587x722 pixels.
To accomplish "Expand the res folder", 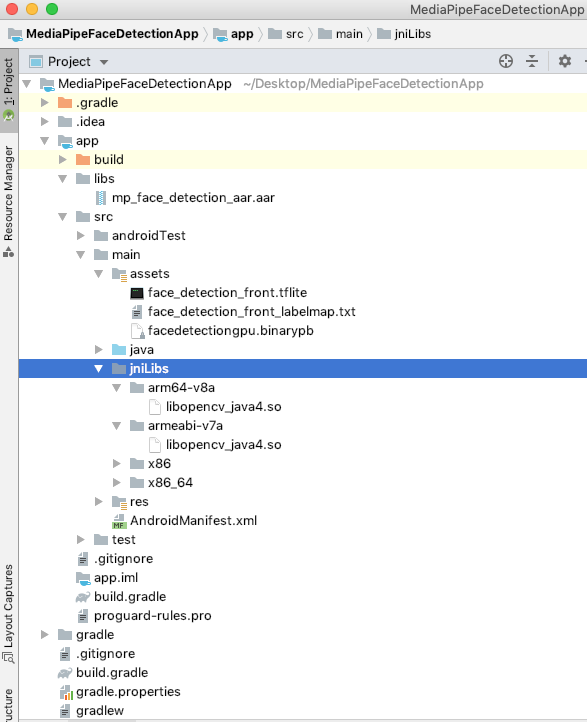I will tap(99, 501).
